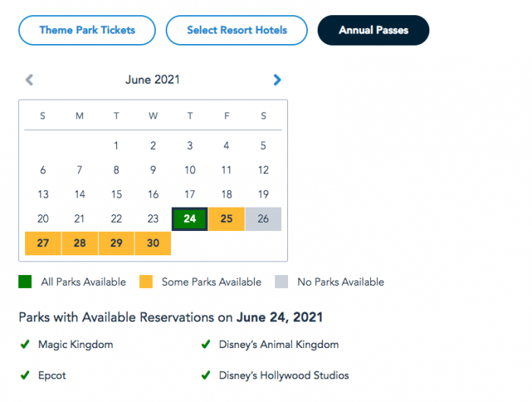The width and height of the screenshot is (532, 402).
Task: Click checkmark beside Disney's Hollywood Studios
Action: pos(206,375)
